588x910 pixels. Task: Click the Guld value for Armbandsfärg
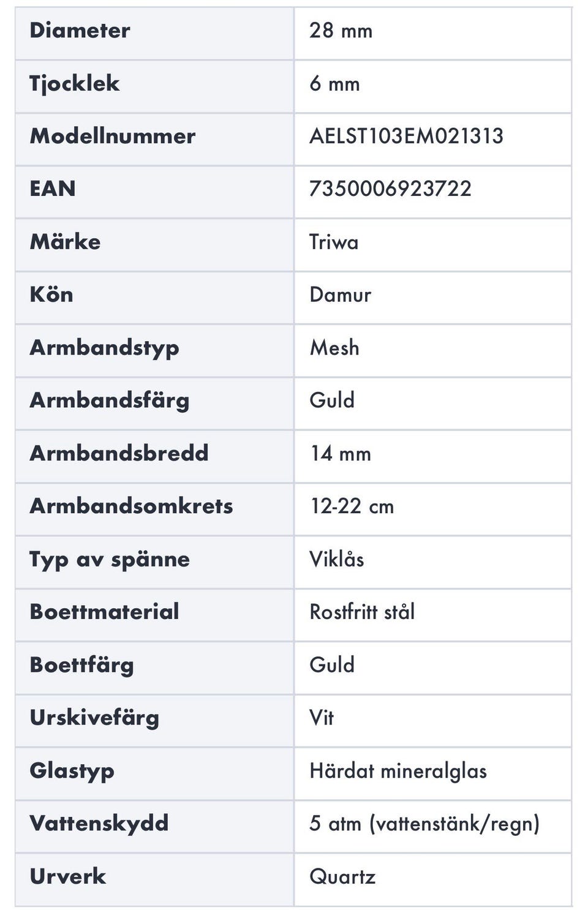point(332,400)
